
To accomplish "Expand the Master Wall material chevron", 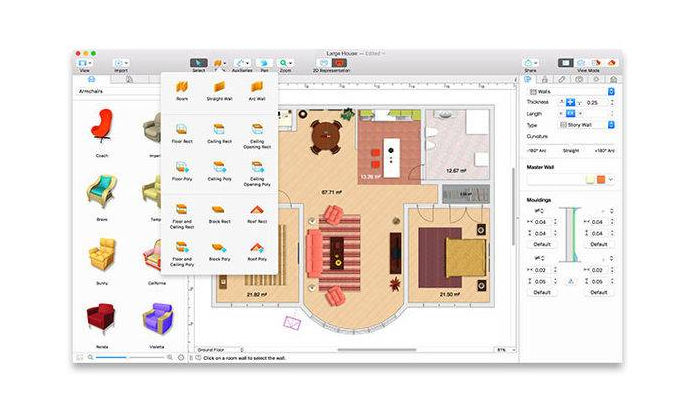I will coord(611,179).
